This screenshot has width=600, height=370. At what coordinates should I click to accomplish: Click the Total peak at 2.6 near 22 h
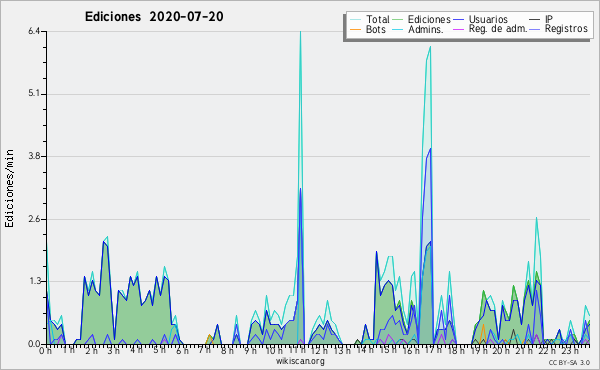(x=536, y=218)
